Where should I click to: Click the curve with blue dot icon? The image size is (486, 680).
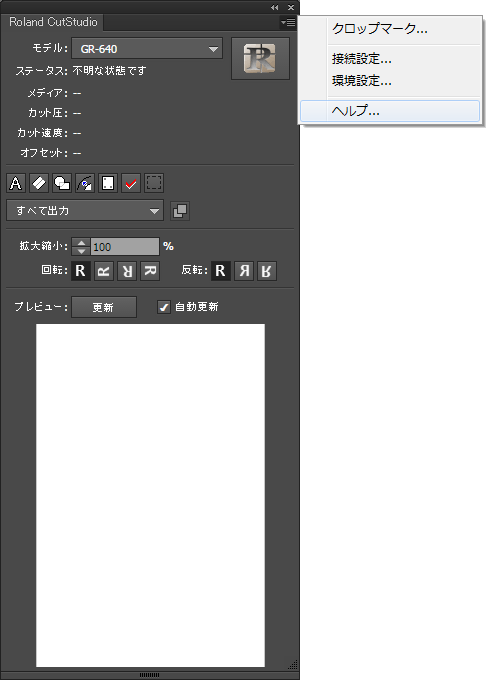coord(85,183)
